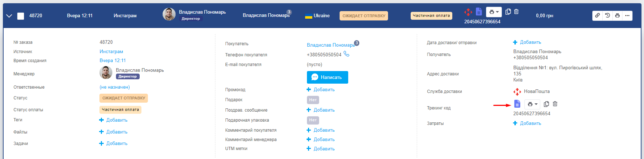Add UTM tags via UTM метки Добавить
The height and width of the screenshot is (159, 644).
(x=321, y=149)
